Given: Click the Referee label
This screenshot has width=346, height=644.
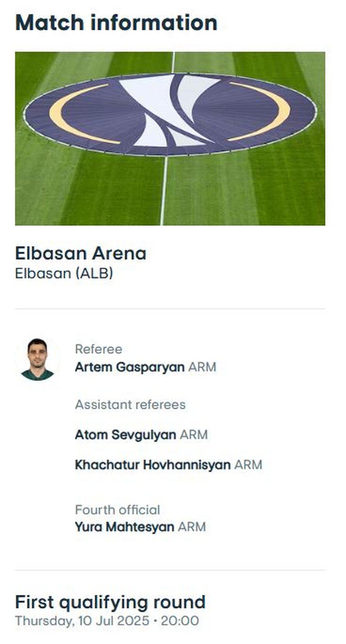Looking at the screenshot, I should coord(98,349).
